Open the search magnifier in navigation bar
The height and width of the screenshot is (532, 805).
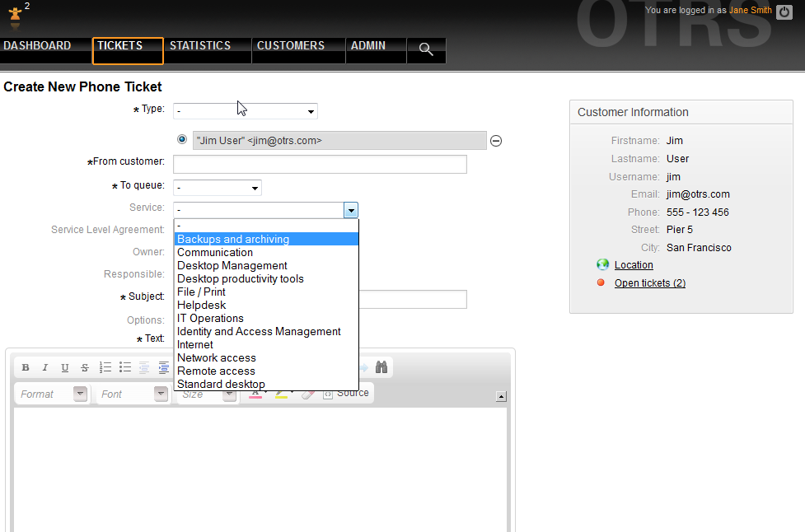[x=426, y=49]
